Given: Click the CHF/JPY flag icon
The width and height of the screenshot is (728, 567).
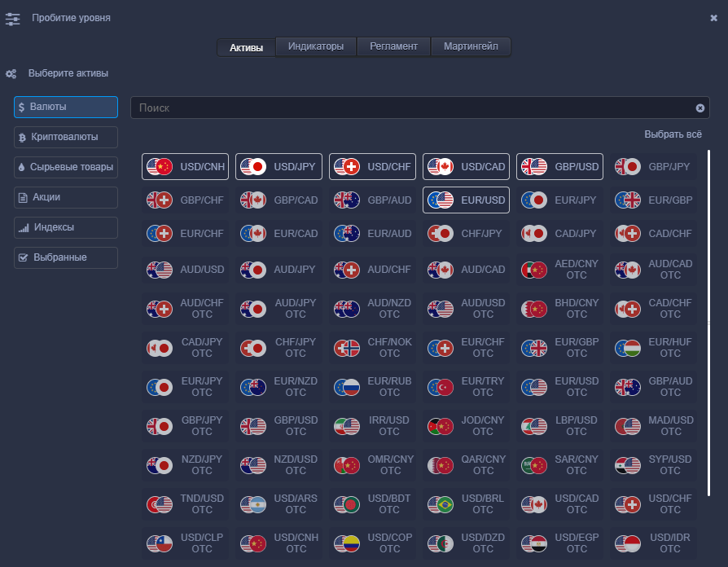Looking at the screenshot, I should point(441,234).
